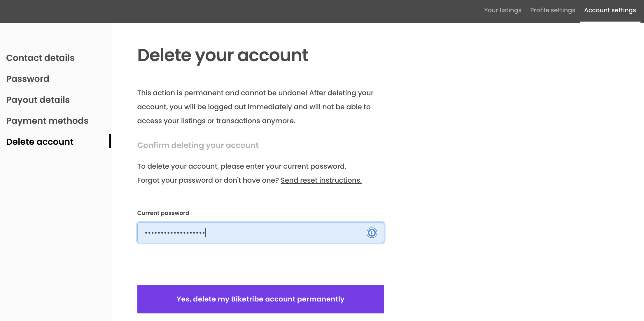
Task: Click the enter your current password instruction text
Action: coord(242,166)
